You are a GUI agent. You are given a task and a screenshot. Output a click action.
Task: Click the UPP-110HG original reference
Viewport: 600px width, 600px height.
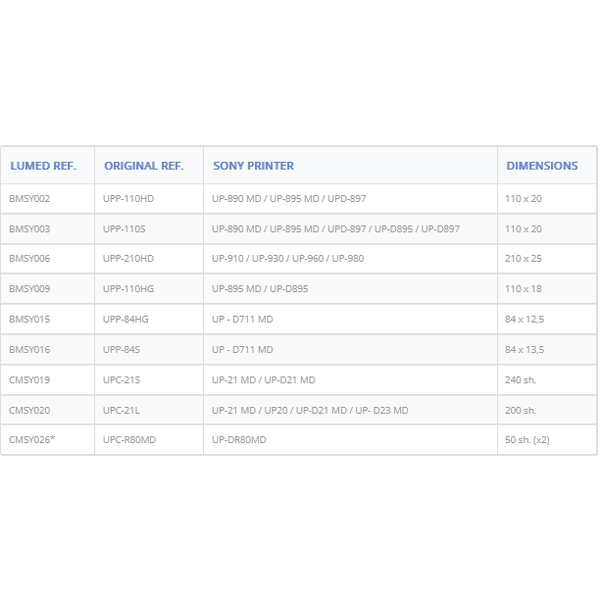pyautogui.click(x=128, y=289)
